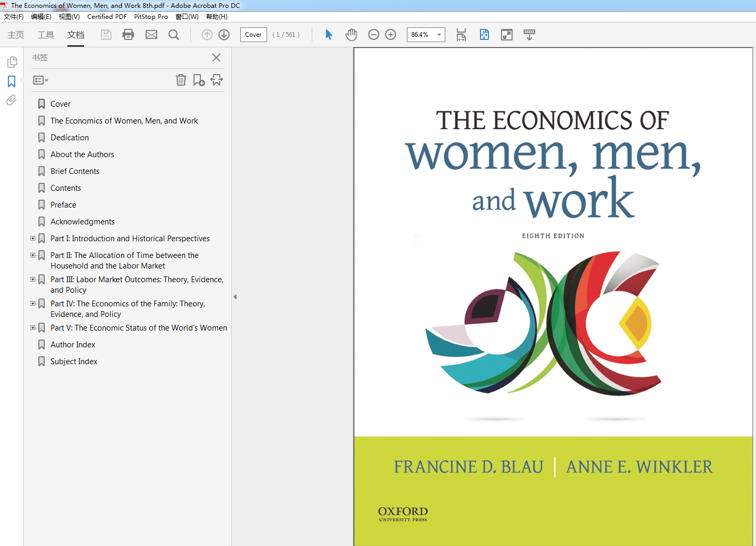Activate the Hand pan tool
756x546 pixels.
[x=351, y=35]
